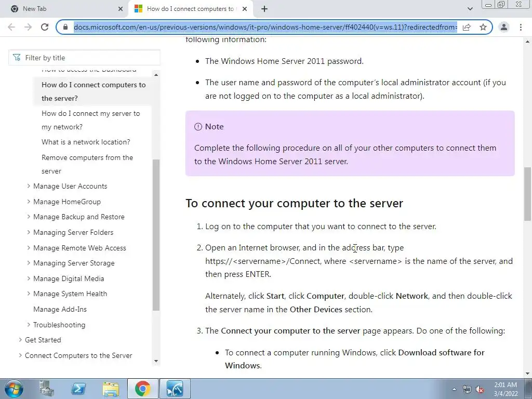532x399 pixels.
Task: Click the padlock site info icon
Action: pos(65,27)
